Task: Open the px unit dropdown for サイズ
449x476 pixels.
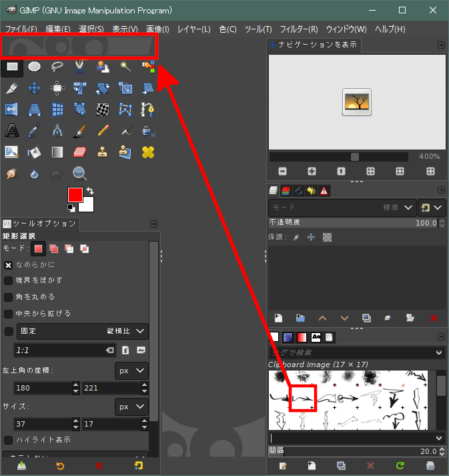Action: coord(131,407)
